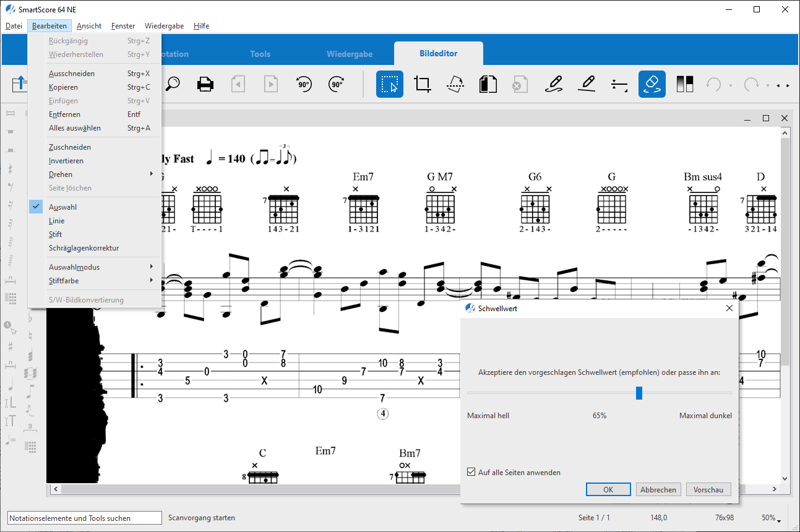
Task: Rotate image 90° counterclockwise
Action: [x=304, y=84]
